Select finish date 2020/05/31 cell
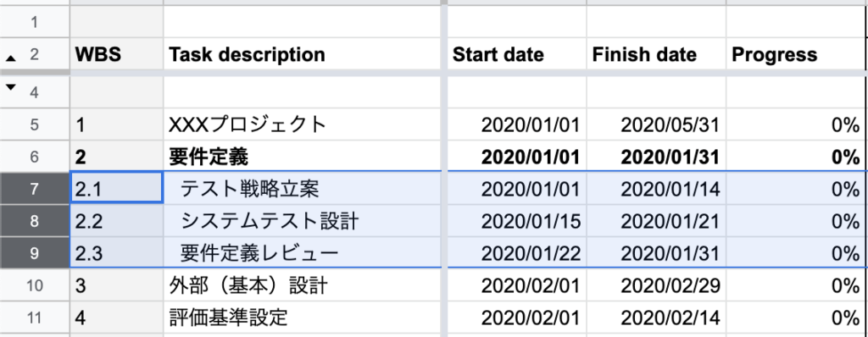Image resolution: width=868 pixels, height=337 pixels. tap(657, 124)
